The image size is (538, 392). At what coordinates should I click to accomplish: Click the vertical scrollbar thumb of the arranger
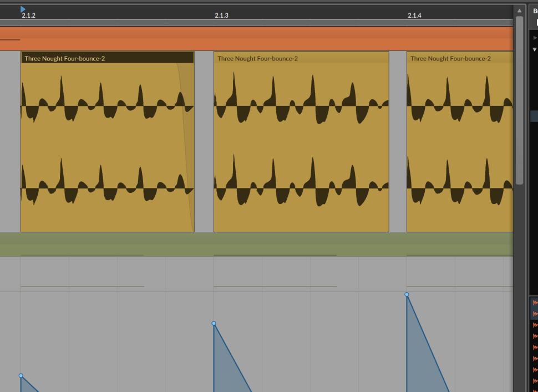[x=519, y=100]
